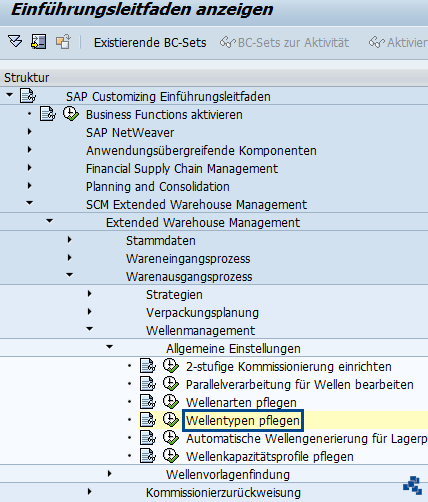Image resolution: width=428 pixels, height=502 pixels.
Task: Open documentation for 2-stufige Kommissionierung einrichten
Action: pyautogui.click(x=148, y=366)
